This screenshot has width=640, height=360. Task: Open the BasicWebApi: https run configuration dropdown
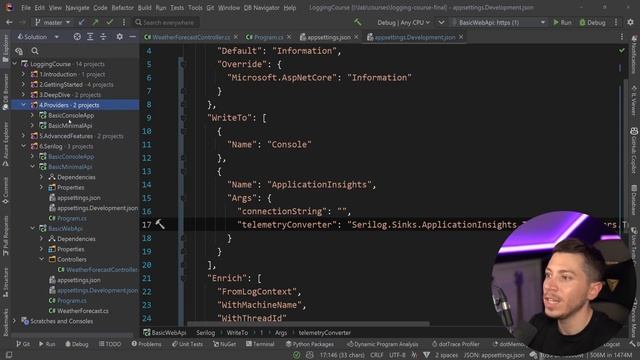pos(498,22)
